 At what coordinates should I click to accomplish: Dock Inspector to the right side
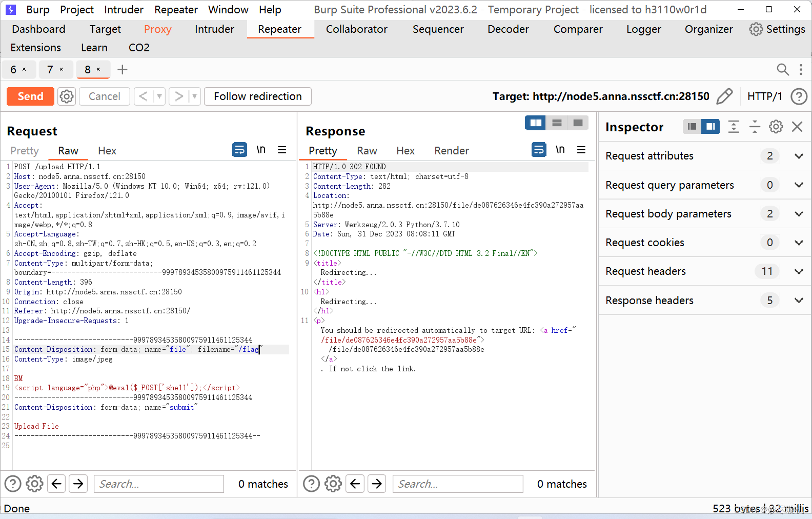pos(710,127)
